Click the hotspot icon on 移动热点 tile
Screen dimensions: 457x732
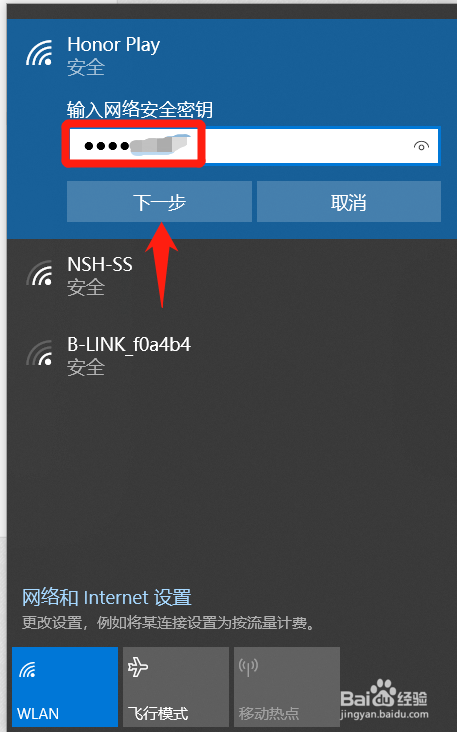click(x=248, y=667)
